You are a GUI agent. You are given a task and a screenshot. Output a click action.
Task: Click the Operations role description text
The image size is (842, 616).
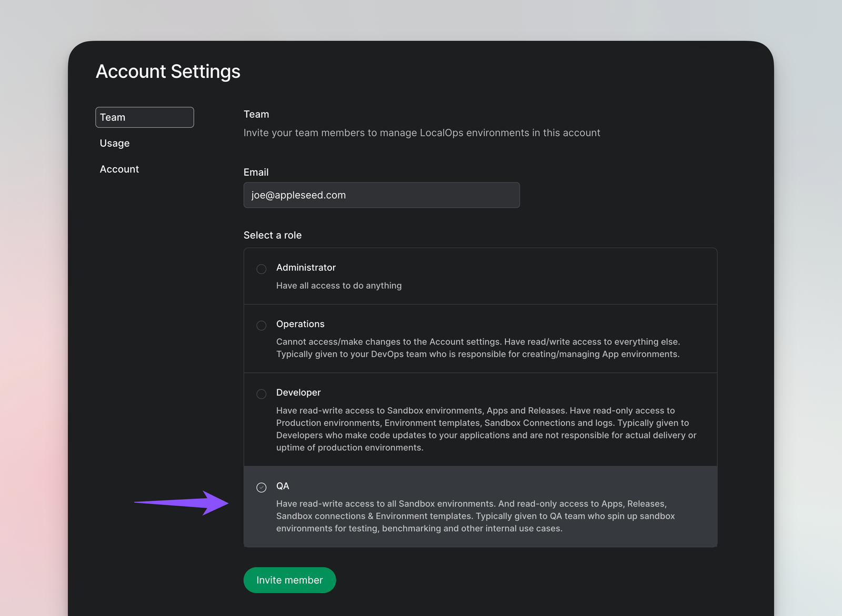pyautogui.click(x=478, y=348)
